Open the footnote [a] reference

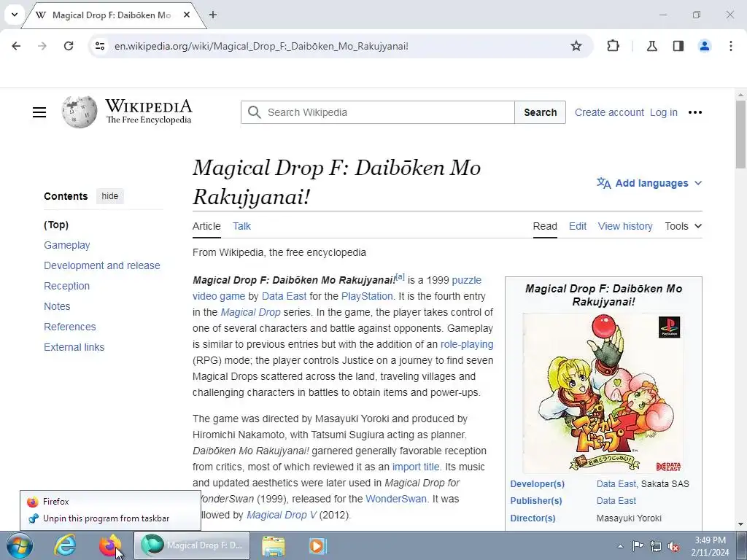point(400,276)
